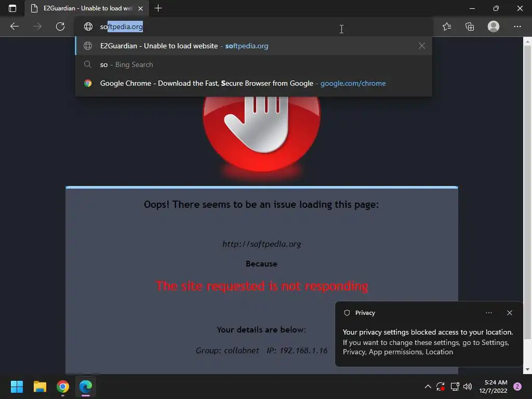Open the profile avatar menu

click(494, 26)
